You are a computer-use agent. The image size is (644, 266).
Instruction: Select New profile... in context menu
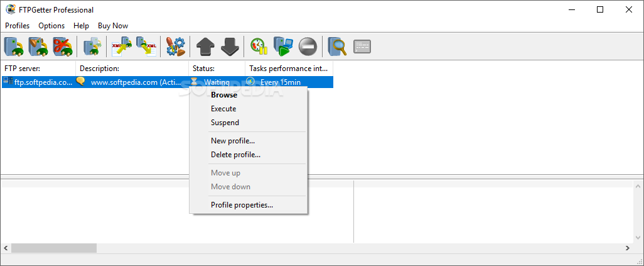pyautogui.click(x=248, y=141)
